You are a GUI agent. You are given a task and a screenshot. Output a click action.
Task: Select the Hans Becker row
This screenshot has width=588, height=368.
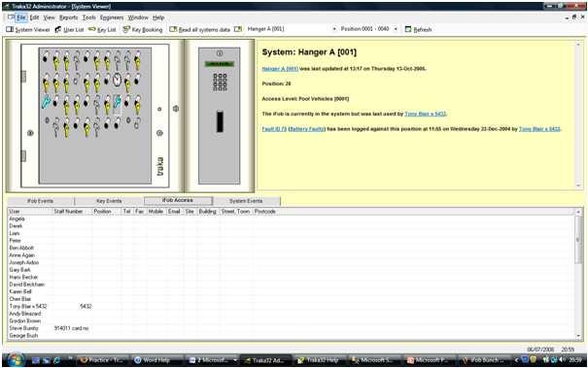click(291, 278)
